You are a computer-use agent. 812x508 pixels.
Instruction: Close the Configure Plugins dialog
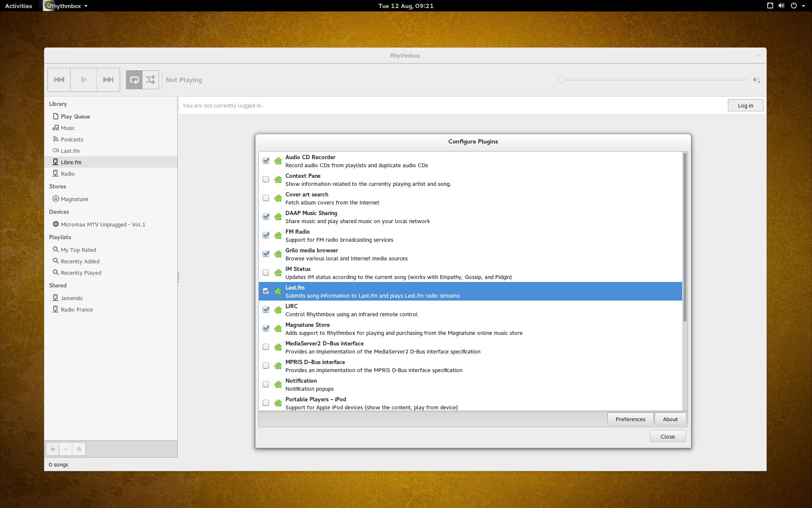pos(668,436)
